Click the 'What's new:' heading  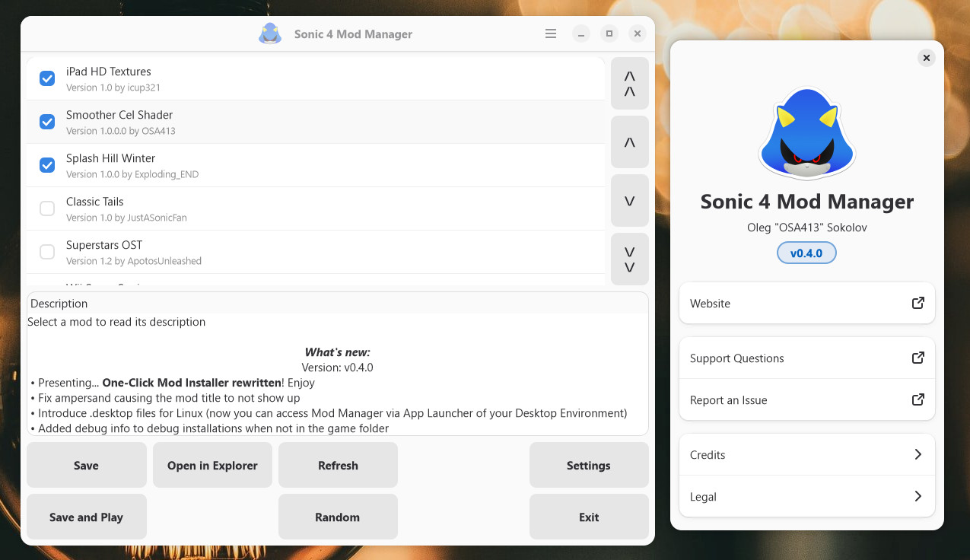337,352
